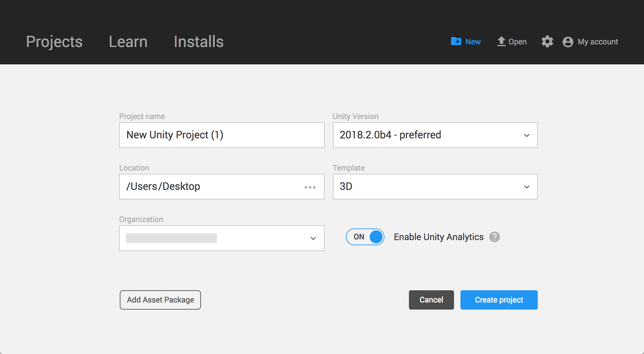This screenshot has height=354, width=644.
Task: Click the Add Asset Package button
Action: click(x=160, y=300)
